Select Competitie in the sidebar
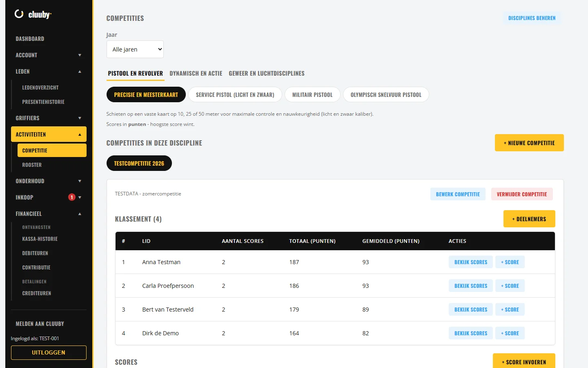 [52, 150]
